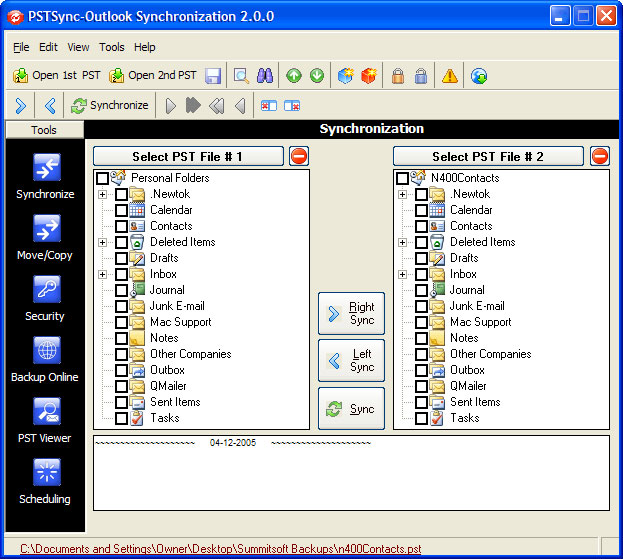
Task: Click the binoculars find icon
Action: point(265,75)
